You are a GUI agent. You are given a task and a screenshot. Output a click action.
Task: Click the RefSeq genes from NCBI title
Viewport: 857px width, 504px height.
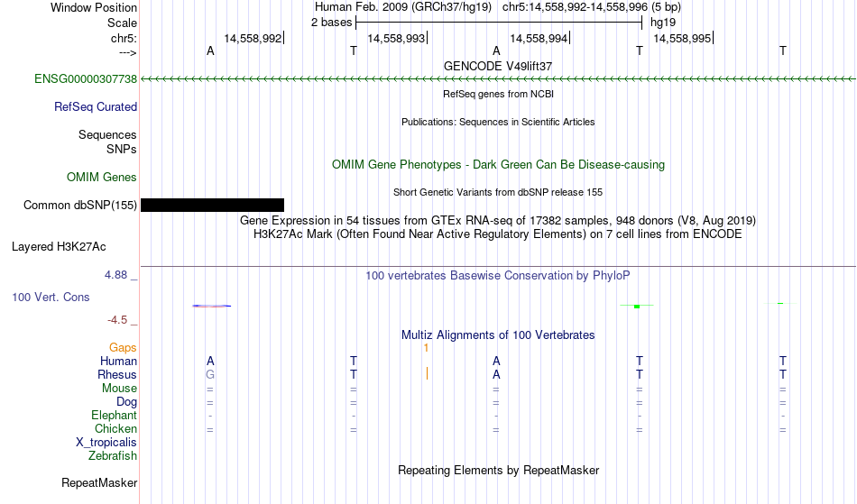pos(499,94)
